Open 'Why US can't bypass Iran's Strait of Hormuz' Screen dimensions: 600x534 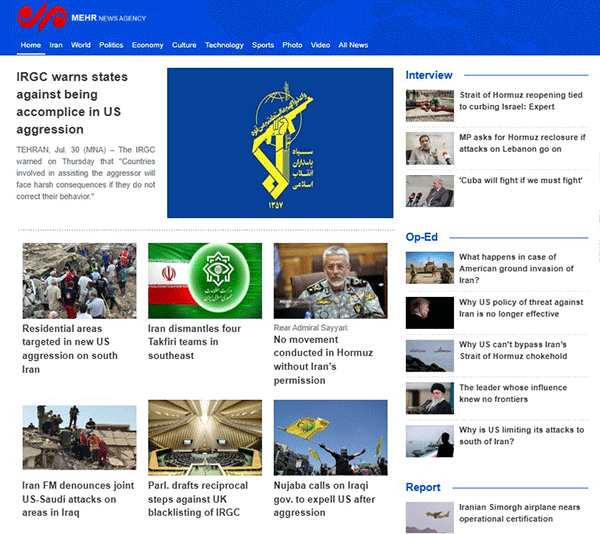[x=513, y=350]
